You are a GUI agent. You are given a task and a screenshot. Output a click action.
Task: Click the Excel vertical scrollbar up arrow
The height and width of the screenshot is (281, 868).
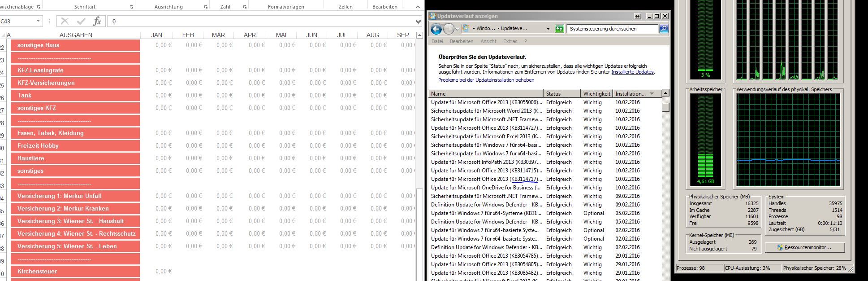(419, 35)
